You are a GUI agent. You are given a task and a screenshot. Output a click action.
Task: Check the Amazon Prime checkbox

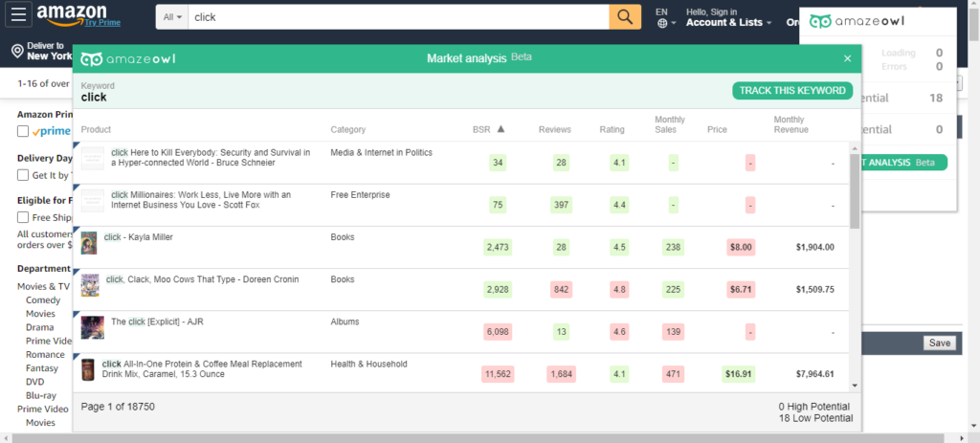(23, 131)
